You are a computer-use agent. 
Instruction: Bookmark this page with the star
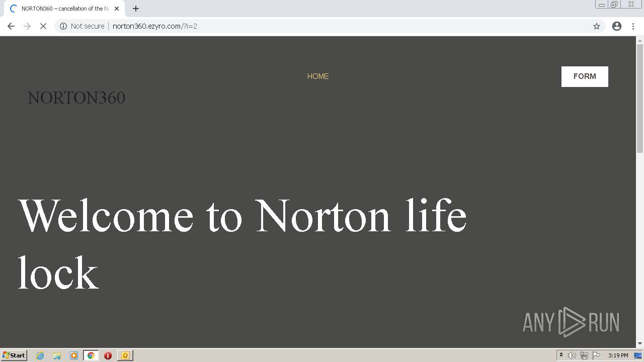click(x=597, y=26)
